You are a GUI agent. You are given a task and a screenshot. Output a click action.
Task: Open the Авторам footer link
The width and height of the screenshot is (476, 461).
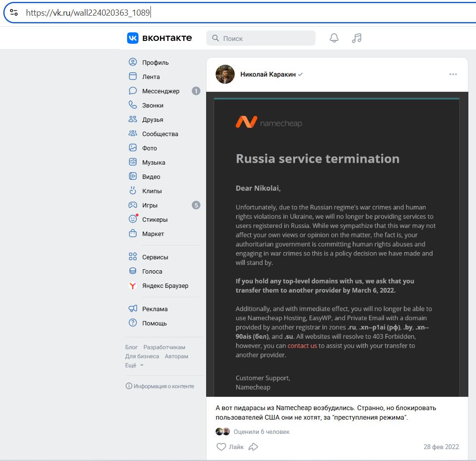[x=177, y=356]
